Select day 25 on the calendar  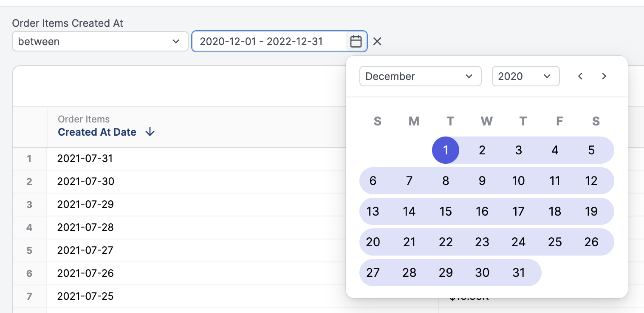[x=555, y=242]
